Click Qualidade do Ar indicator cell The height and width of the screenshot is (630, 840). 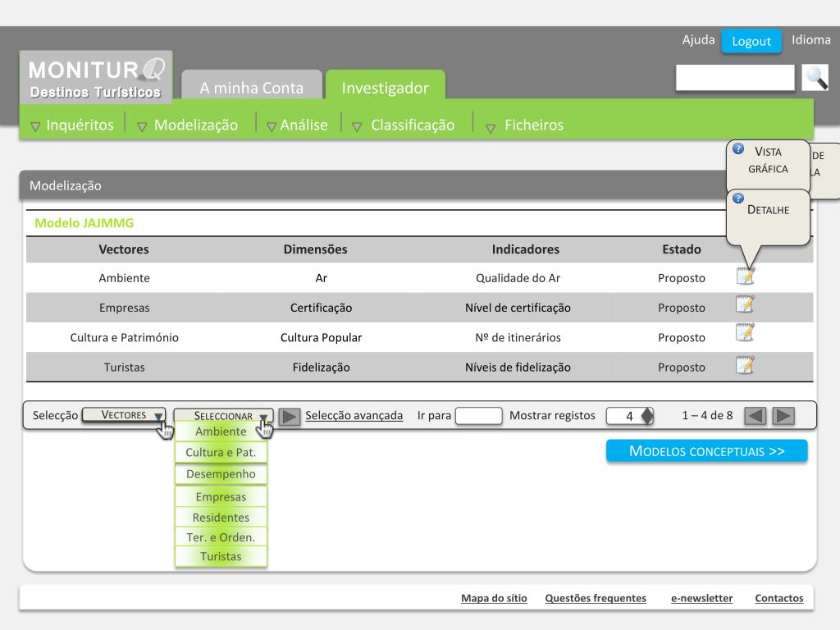point(518,278)
